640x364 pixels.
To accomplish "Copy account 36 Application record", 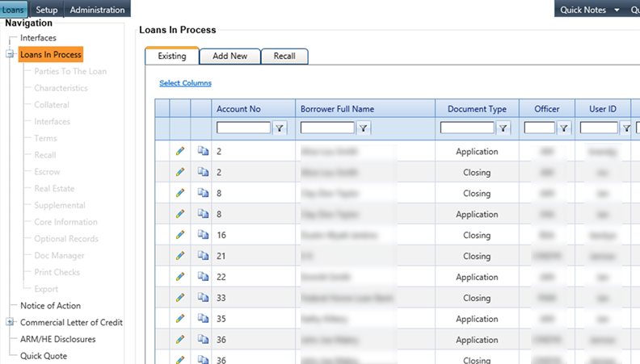I will [x=203, y=339].
